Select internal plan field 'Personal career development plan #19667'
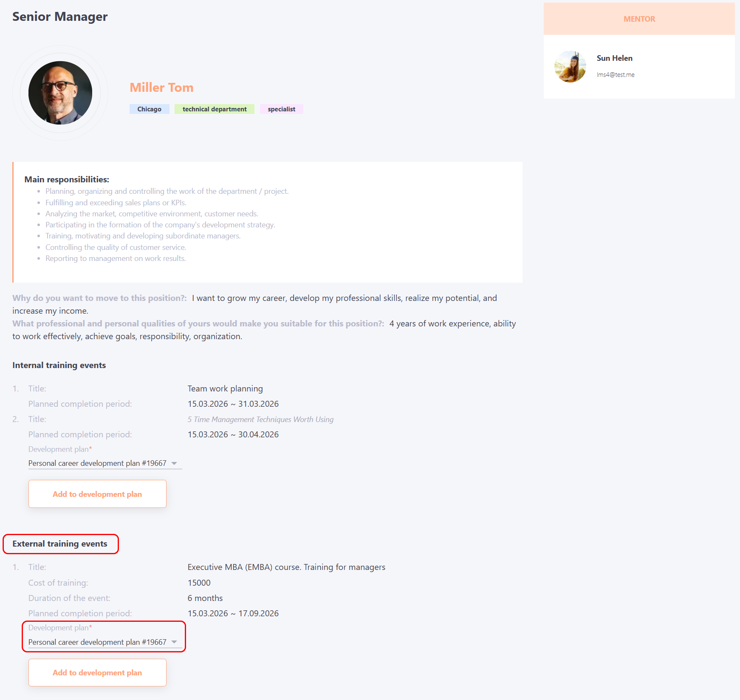The height and width of the screenshot is (700, 740). [97, 463]
